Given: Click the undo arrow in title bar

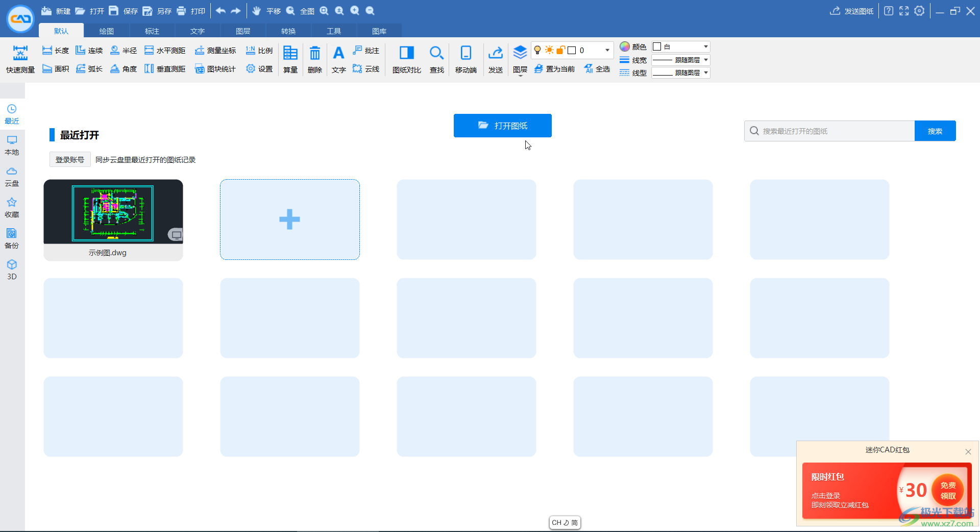Looking at the screenshot, I should point(220,11).
